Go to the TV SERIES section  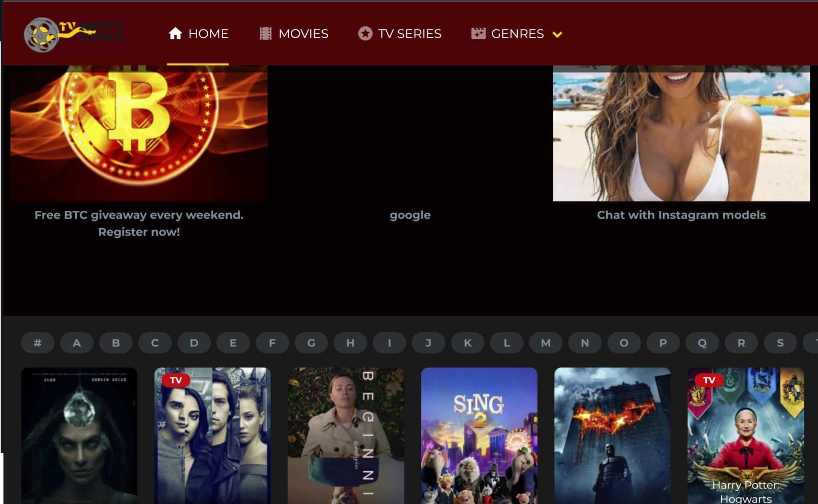(x=409, y=34)
